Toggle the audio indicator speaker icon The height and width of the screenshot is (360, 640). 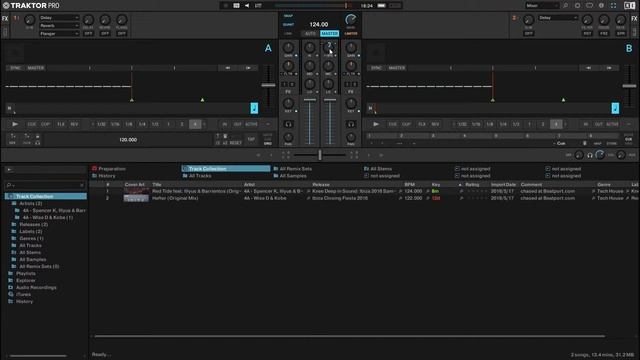click(247, 6)
